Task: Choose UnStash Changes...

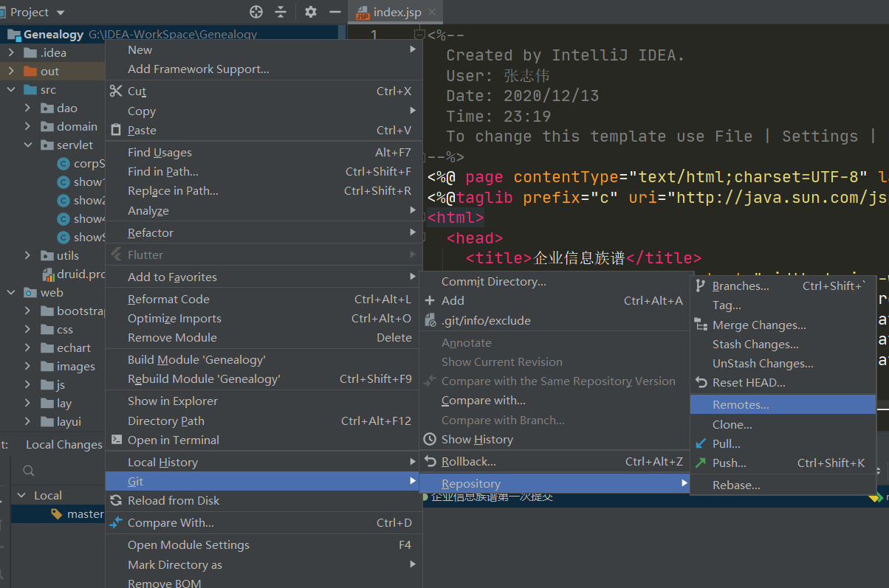Action: [x=783, y=363]
